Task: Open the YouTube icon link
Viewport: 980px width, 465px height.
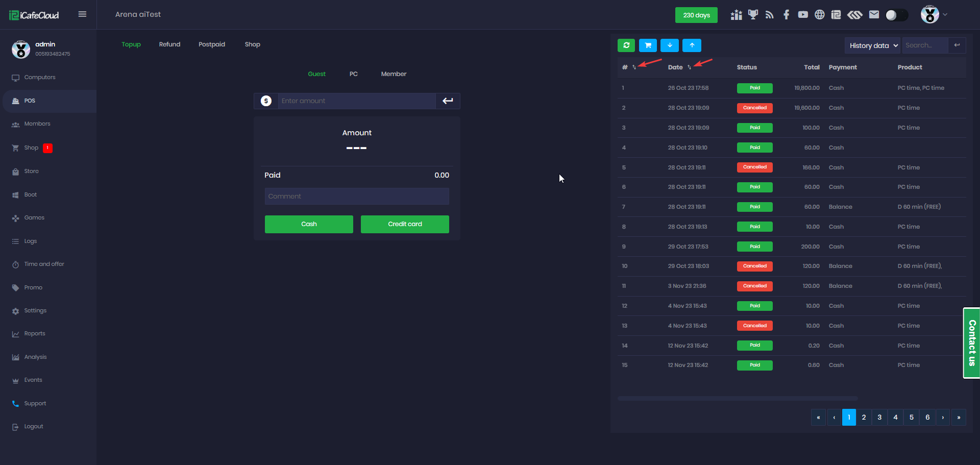Action: pyautogui.click(x=803, y=15)
